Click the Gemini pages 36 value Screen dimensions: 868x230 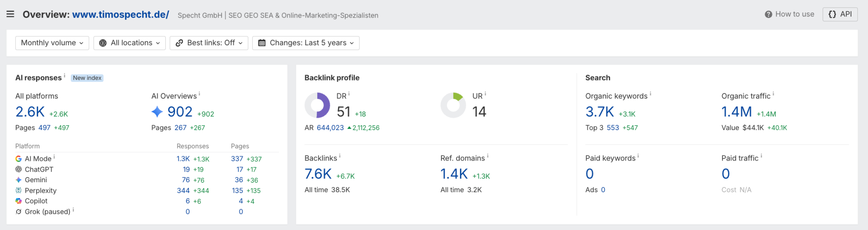point(239,180)
